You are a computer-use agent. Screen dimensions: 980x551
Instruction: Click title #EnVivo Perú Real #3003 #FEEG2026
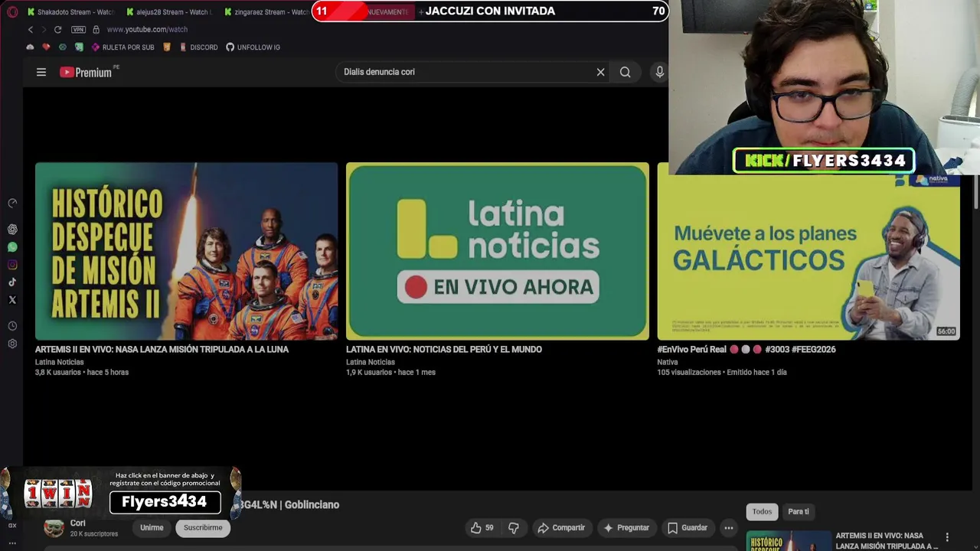point(746,349)
